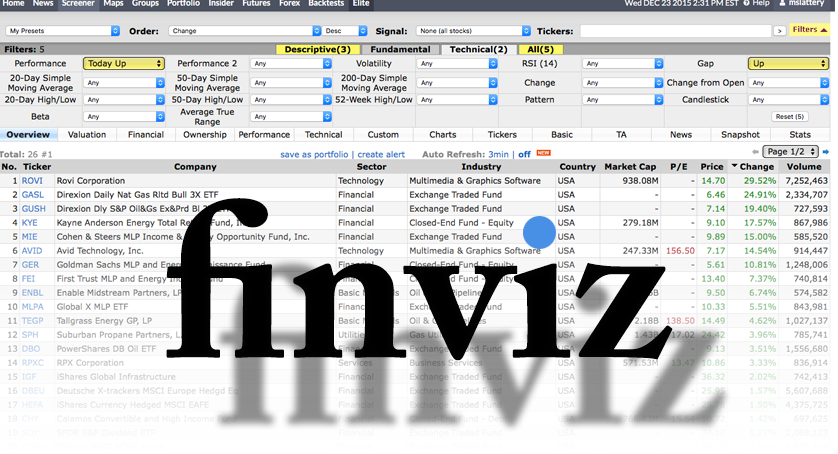
Task: Open the Portfolio menu item
Action: [183, 3]
